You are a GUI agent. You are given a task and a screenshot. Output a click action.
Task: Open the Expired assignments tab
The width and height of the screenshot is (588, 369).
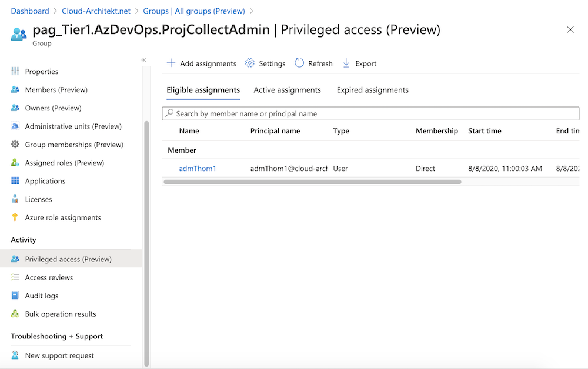(x=372, y=90)
